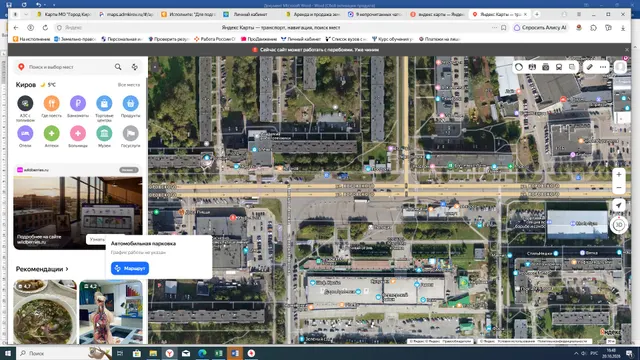Open 'Курс обучения' bookmark
640x360 pixels.
(x=393, y=39)
